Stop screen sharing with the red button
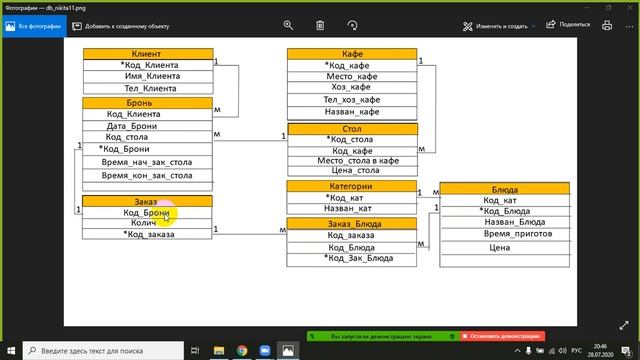 tap(502, 336)
